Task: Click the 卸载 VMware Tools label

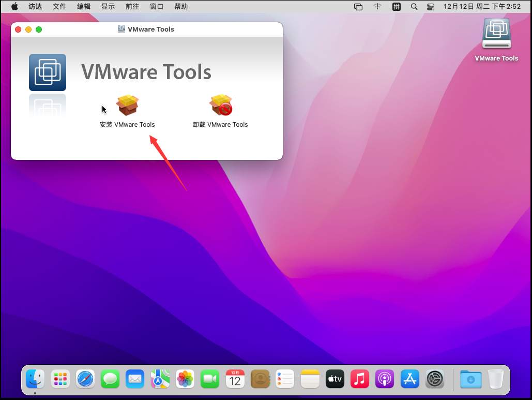Action: (x=221, y=125)
